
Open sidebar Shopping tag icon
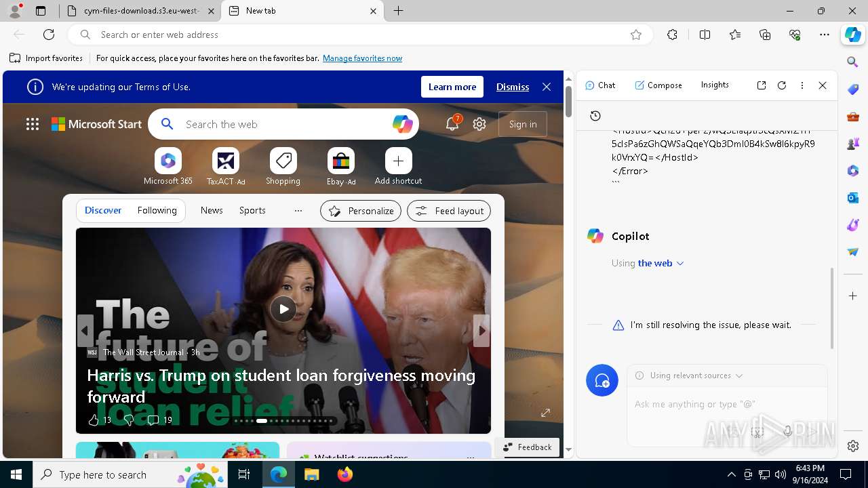pos(853,89)
